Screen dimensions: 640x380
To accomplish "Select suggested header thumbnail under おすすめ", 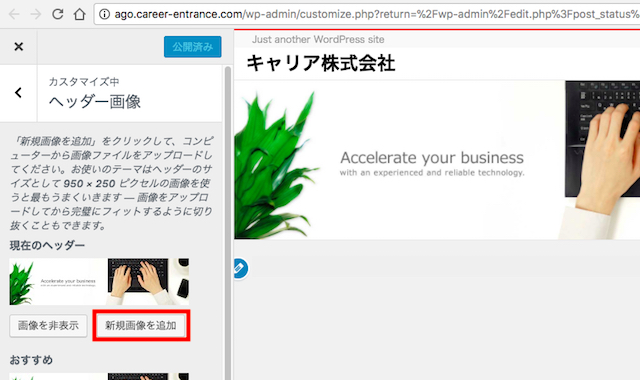I will point(99,376).
